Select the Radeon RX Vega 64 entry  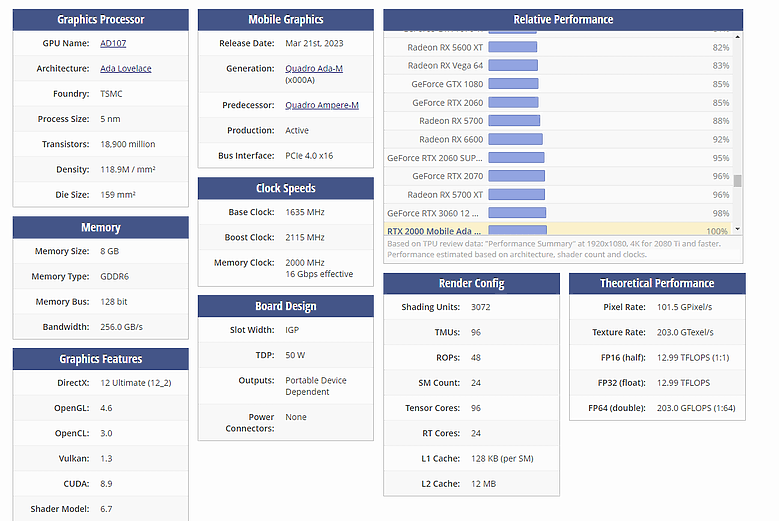[558, 66]
